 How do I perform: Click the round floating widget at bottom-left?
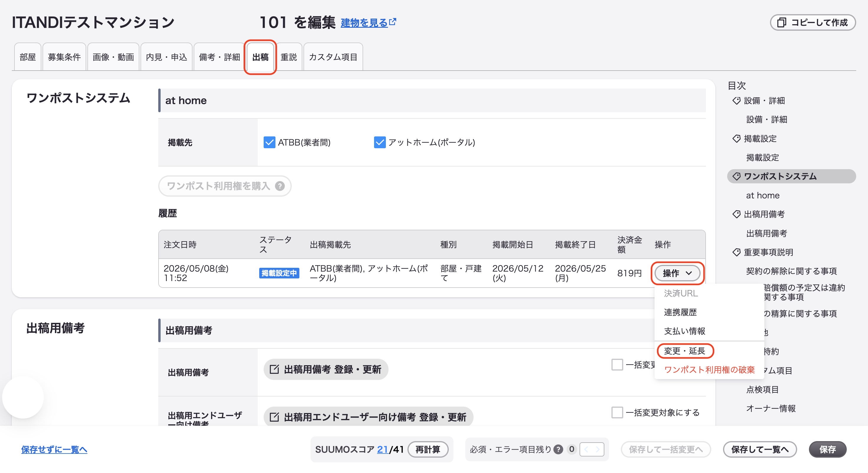click(23, 397)
